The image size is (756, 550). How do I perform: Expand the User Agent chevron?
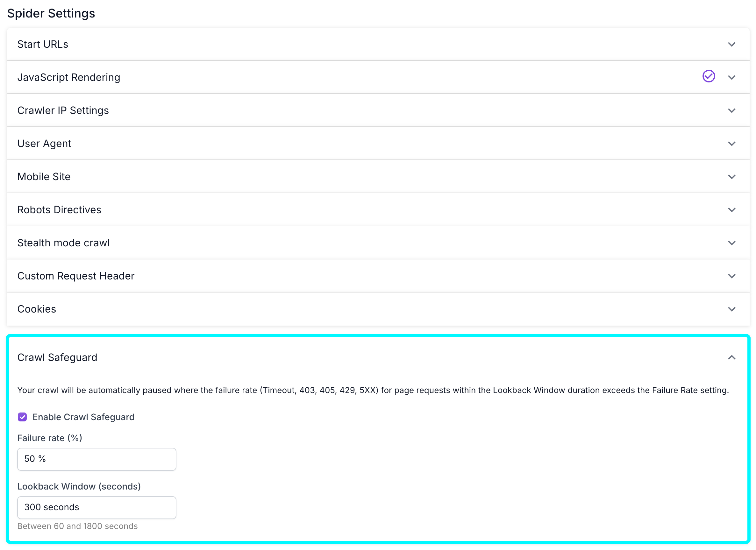click(732, 144)
